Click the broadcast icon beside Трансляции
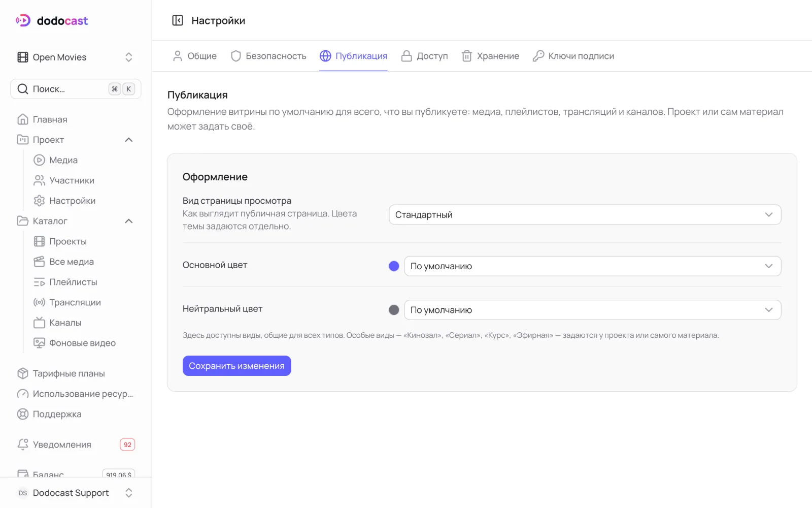Viewport: 812px width, 508px height. point(39,302)
